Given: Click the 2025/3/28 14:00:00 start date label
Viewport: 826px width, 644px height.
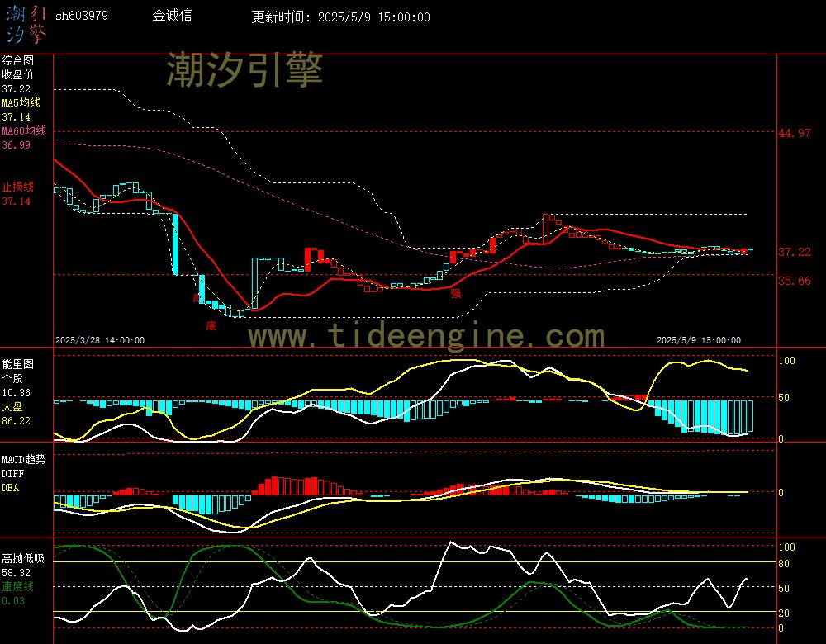Looking at the screenshot, I should coord(100,341).
